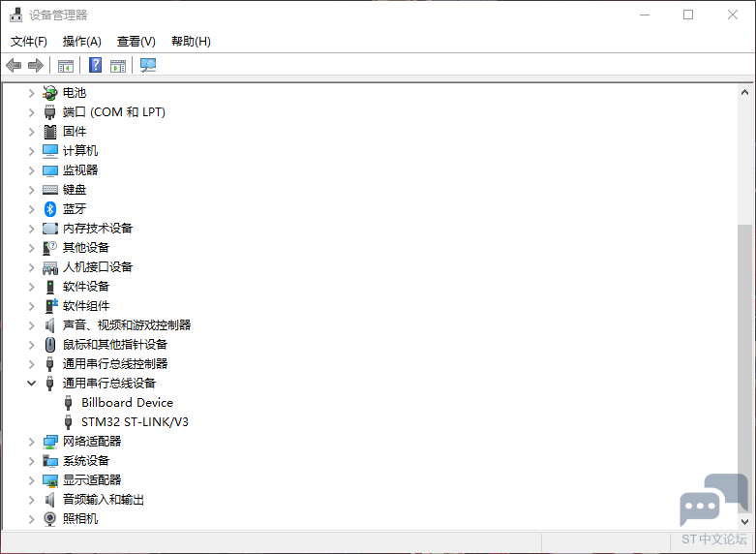Image resolution: width=756 pixels, height=554 pixels.
Task: Select the 系统设备 label
Action: click(86, 461)
